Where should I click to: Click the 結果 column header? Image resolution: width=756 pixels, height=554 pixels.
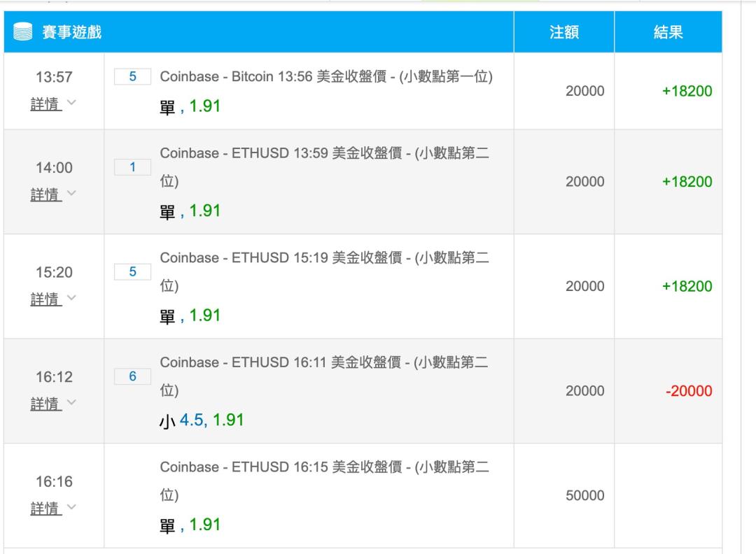pos(668,32)
